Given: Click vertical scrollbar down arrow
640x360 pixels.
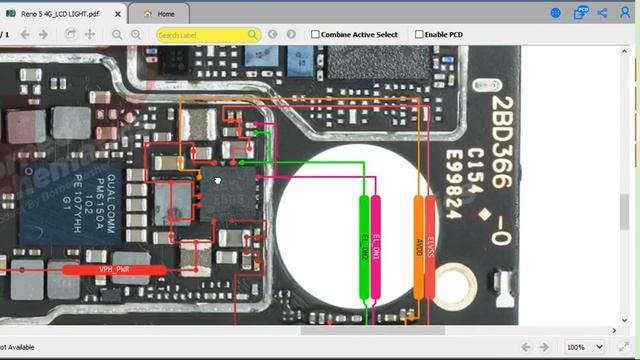Looking at the screenshot, I should [x=624, y=320].
